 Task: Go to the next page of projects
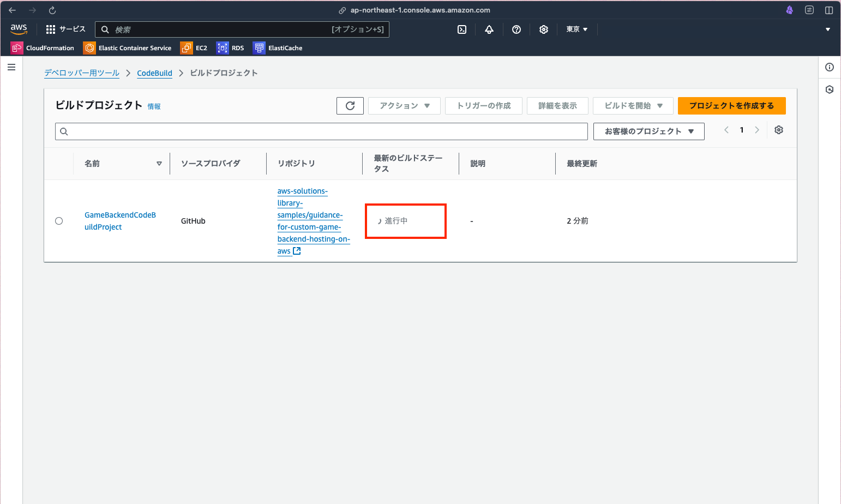(757, 130)
